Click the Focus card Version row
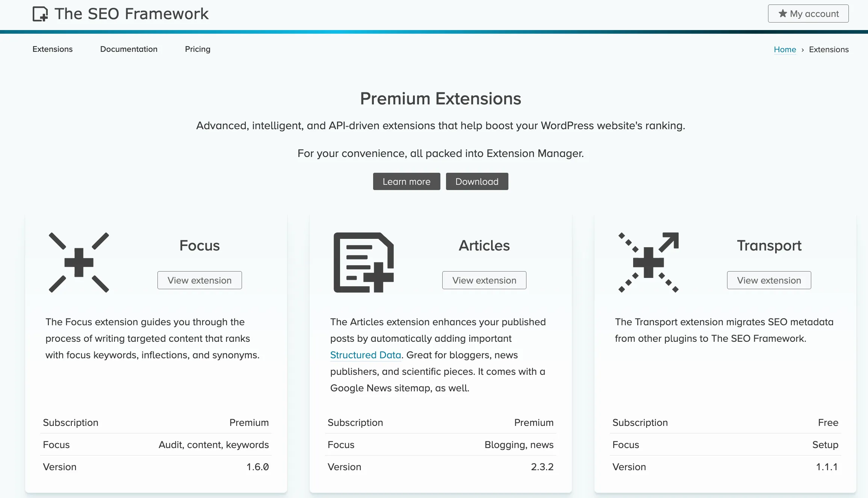 [156, 466]
